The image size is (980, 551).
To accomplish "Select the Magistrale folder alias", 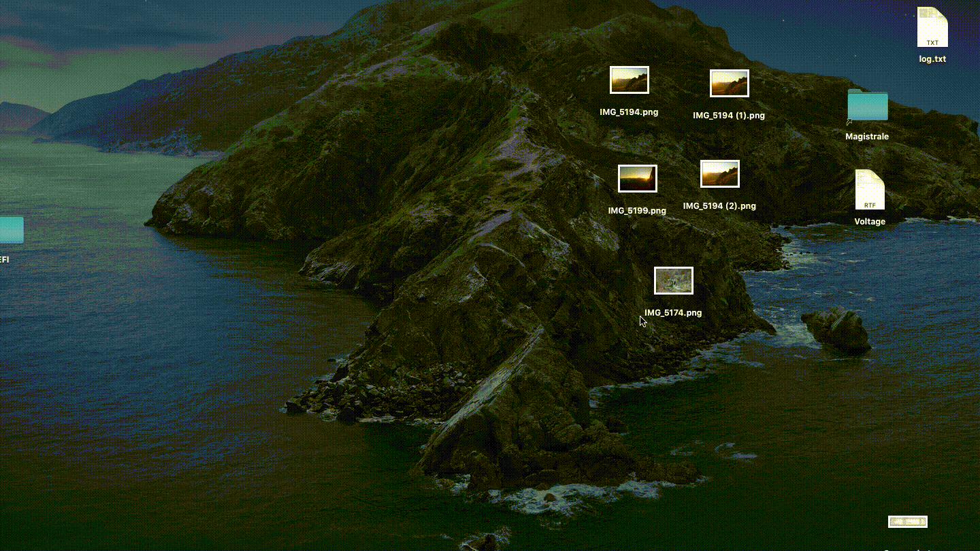I will click(868, 106).
